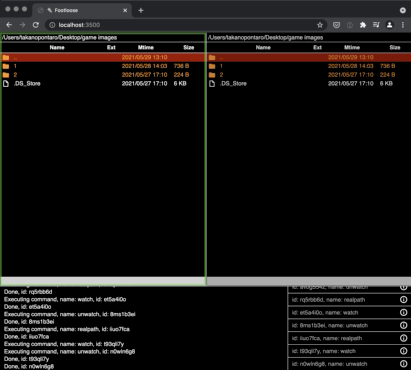Click the parent folder icon in right pane

point(212,57)
